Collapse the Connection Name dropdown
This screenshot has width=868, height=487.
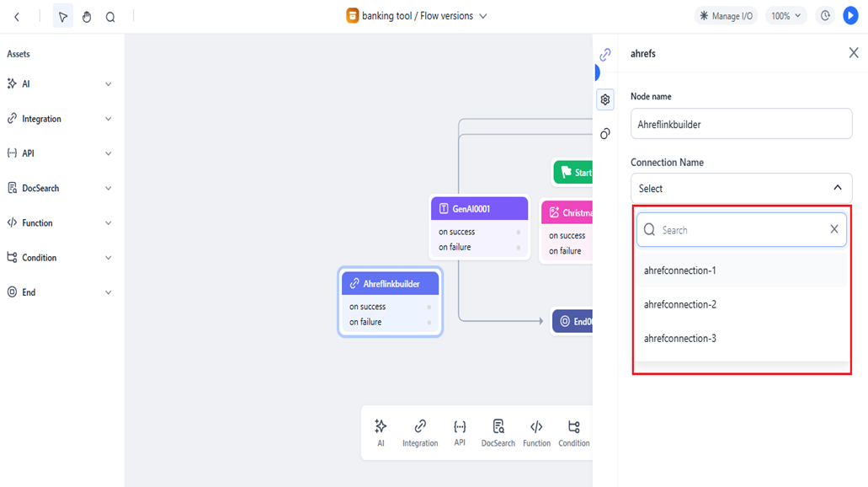click(x=837, y=188)
